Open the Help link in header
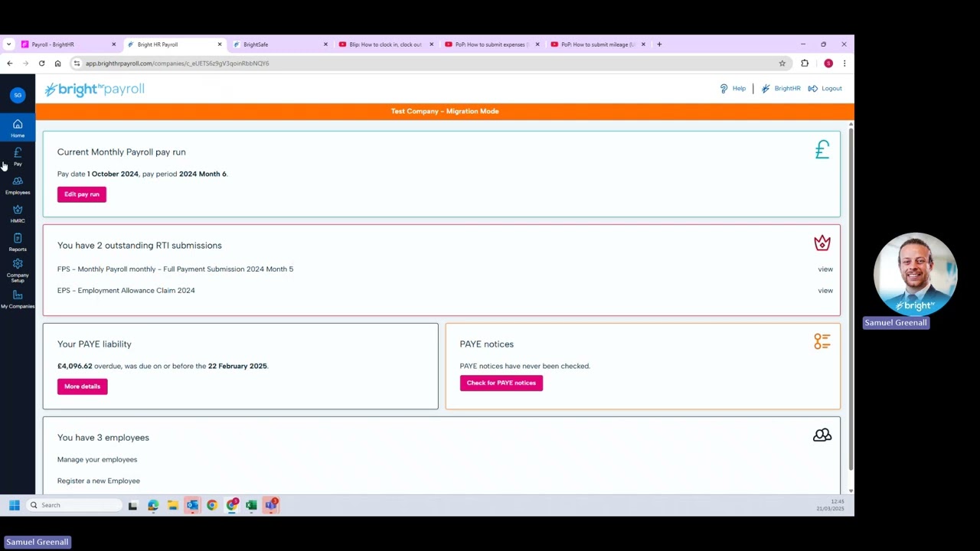Screen dimensions: 980x551 pyautogui.click(x=733, y=89)
